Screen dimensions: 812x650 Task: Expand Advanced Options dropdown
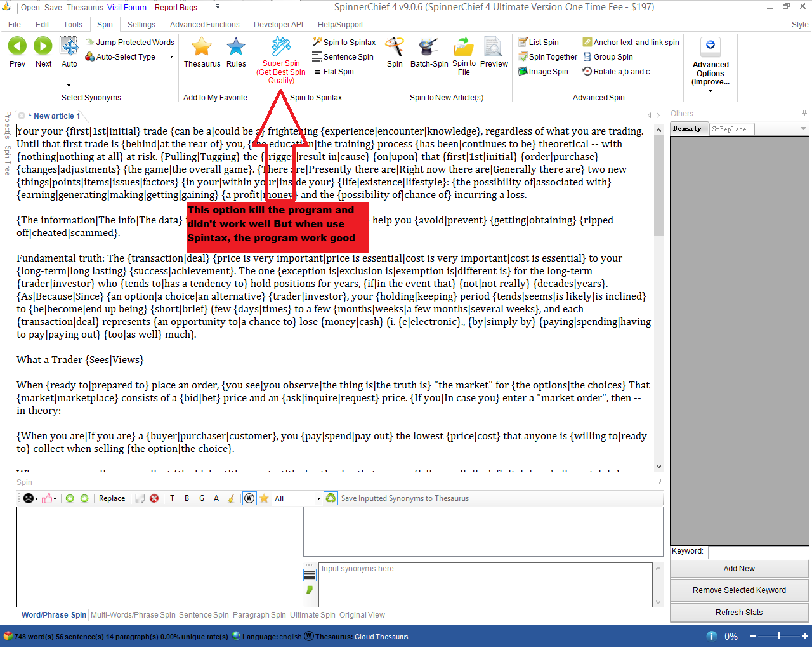tap(710, 91)
